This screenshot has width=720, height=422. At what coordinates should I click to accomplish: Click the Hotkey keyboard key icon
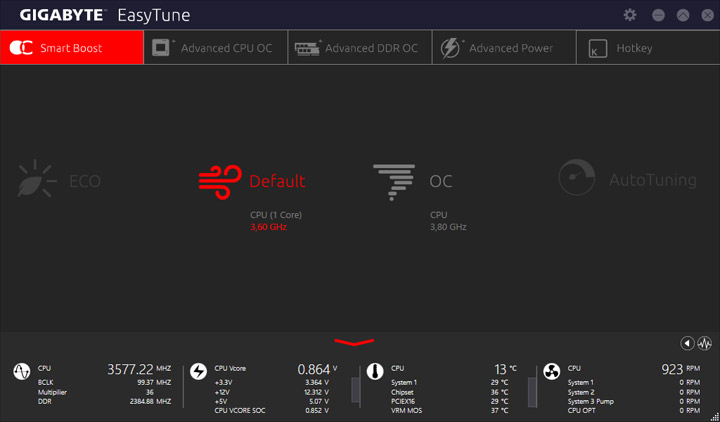pyautogui.click(x=597, y=49)
